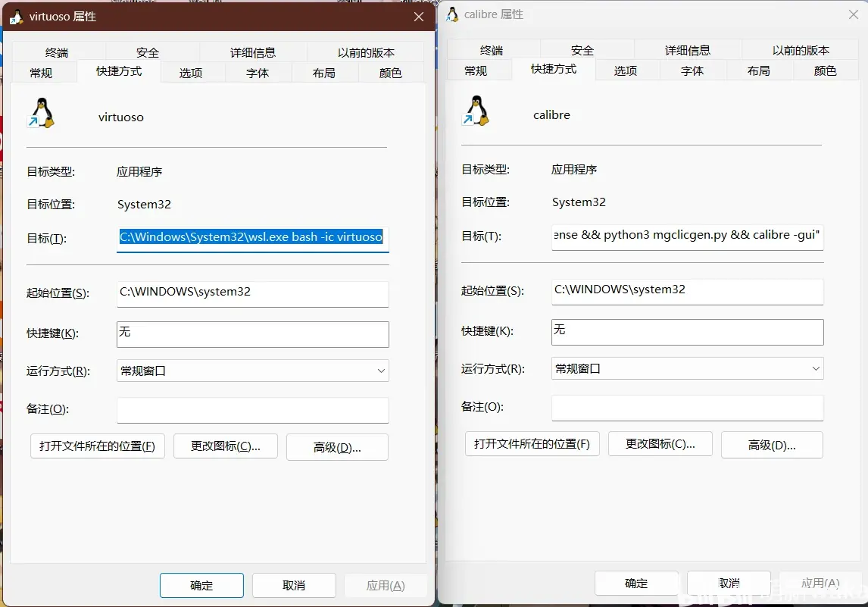Select the 常规 tab in virtuoso properties
Viewport: 868px width, 607px height.
point(41,73)
